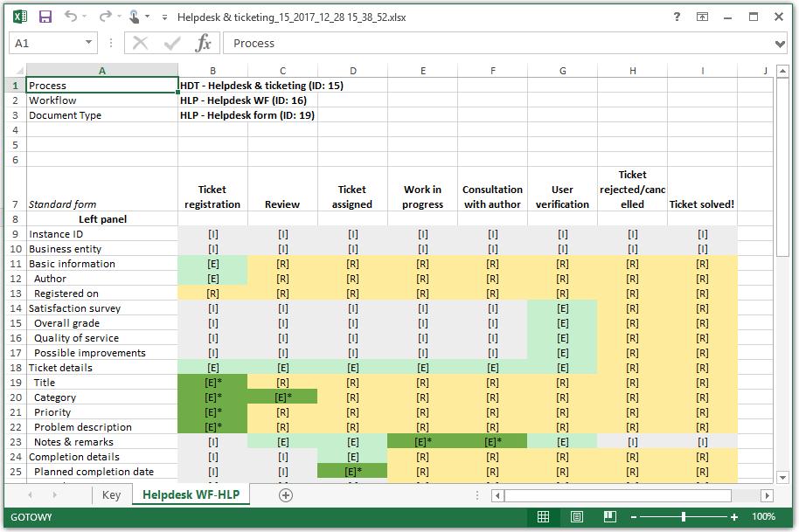Add a new sheet with plus icon
Image resolution: width=799 pixels, height=532 pixels.
(286, 494)
